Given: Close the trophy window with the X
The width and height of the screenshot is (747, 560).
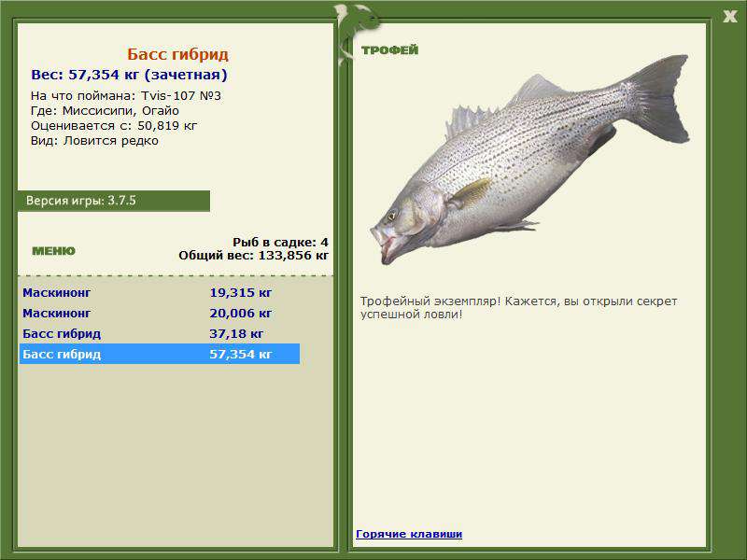Looking at the screenshot, I should point(730,17).
